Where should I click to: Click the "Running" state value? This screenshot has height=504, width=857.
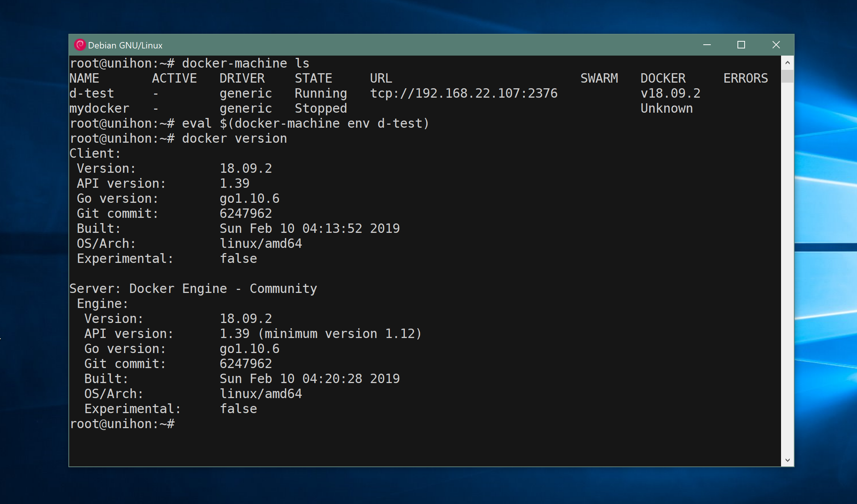(x=321, y=93)
